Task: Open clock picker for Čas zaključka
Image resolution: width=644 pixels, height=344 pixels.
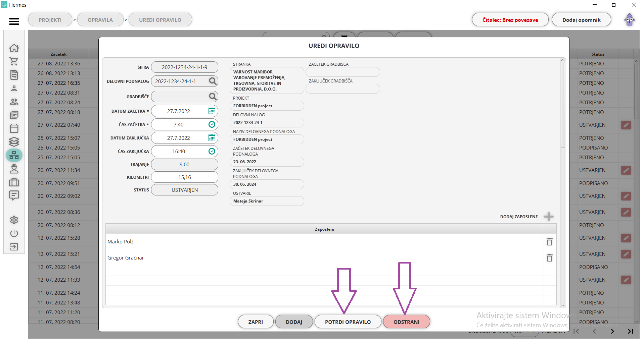Action: pyautogui.click(x=212, y=151)
